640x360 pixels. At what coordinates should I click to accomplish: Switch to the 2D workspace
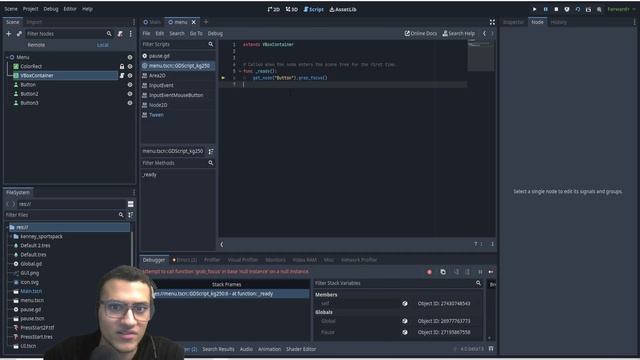pos(273,9)
